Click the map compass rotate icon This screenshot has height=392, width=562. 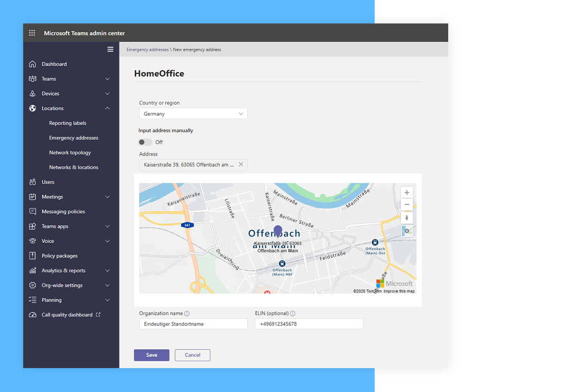(x=407, y=217)
